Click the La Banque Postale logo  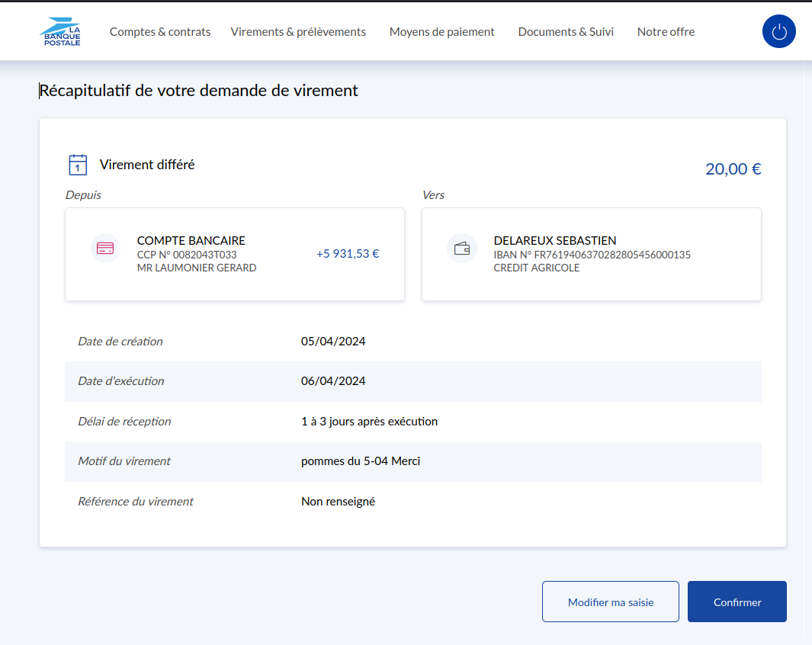(x=60, y=32)
